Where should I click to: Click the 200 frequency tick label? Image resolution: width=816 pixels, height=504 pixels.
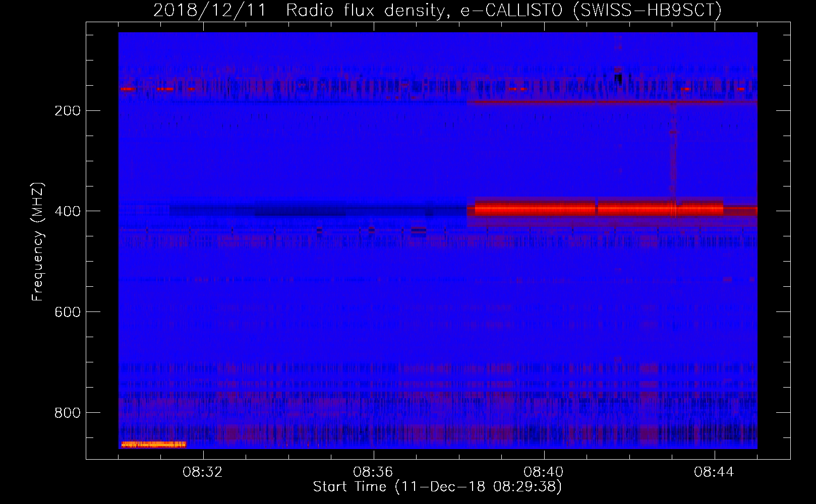68,111
